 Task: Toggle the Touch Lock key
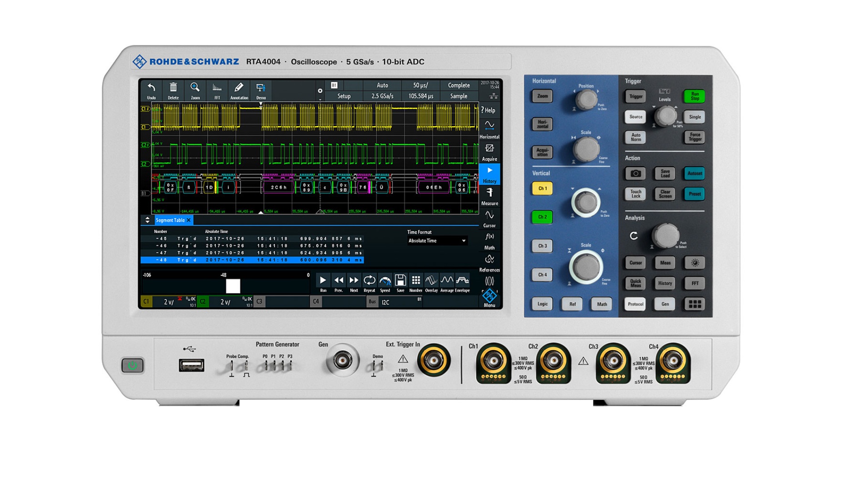[635, 194]
